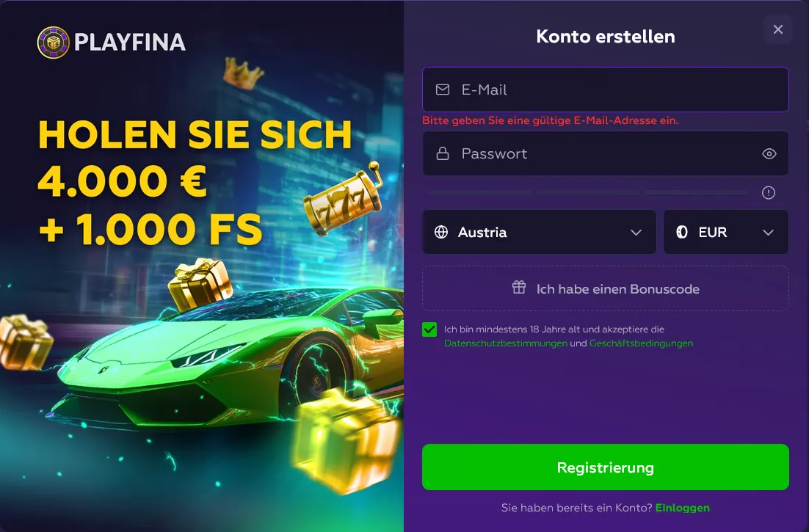Open the Datenschutzbestimmungen link

[x=506, y=343]
